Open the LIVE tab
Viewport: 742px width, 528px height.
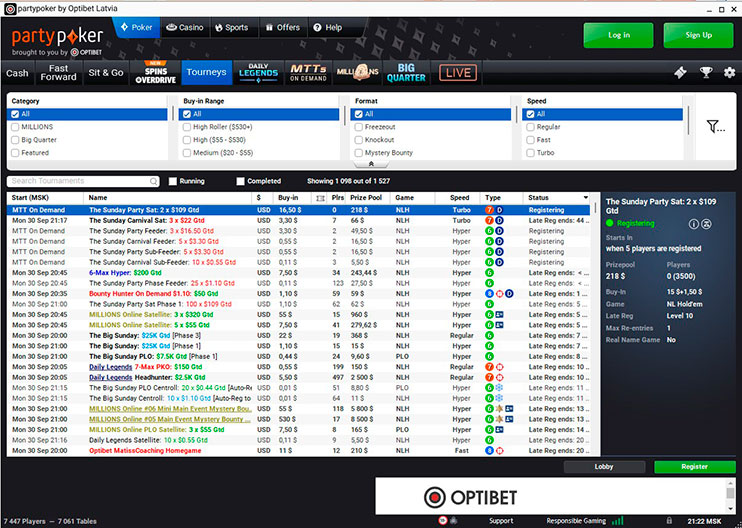click(x=458, y=72)
